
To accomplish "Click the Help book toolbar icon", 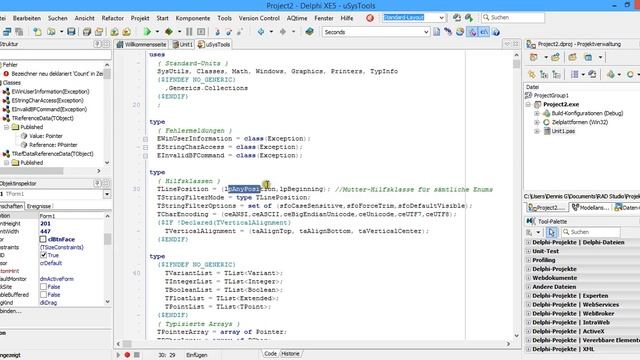I will (309, 31).
